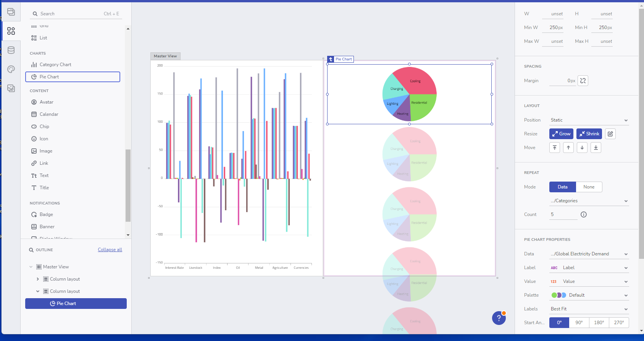Collapse the Master View outline node
Viewport: 644px width, 341px height.
click(x=31, y=267)
